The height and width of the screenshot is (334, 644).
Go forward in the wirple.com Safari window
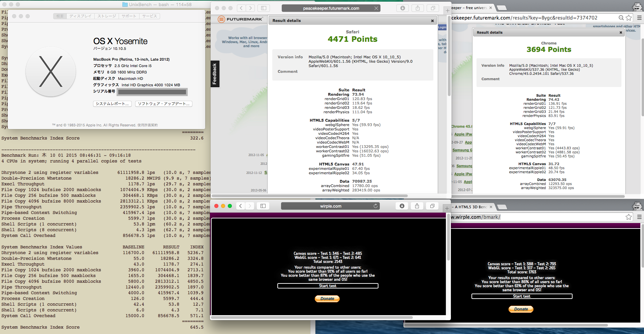tap(250, 206)
